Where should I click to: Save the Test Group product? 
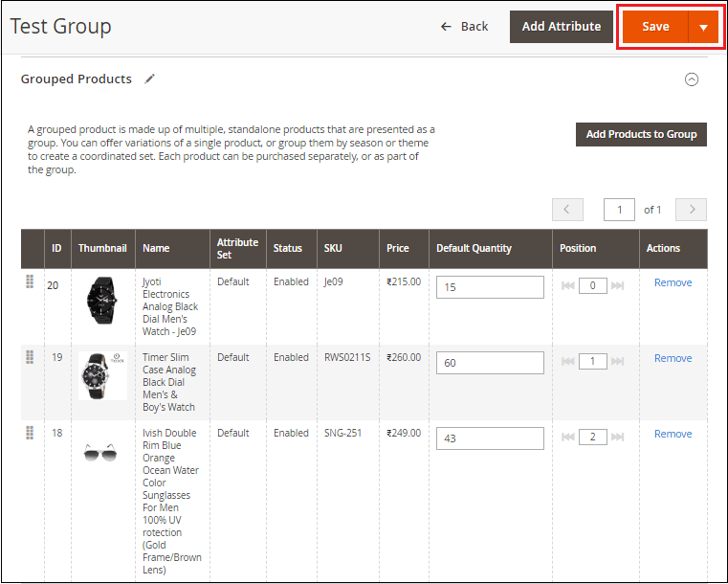(x=655, y=27)
